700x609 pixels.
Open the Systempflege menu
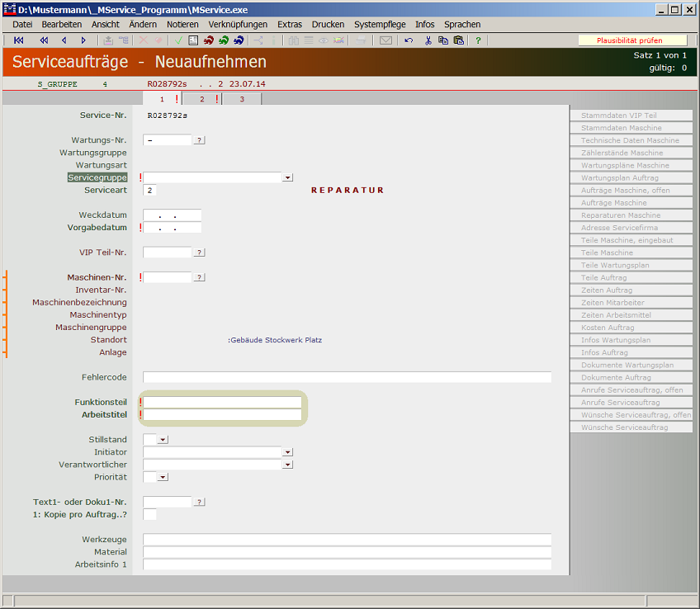pyautogui.click(x=380, y=25)
